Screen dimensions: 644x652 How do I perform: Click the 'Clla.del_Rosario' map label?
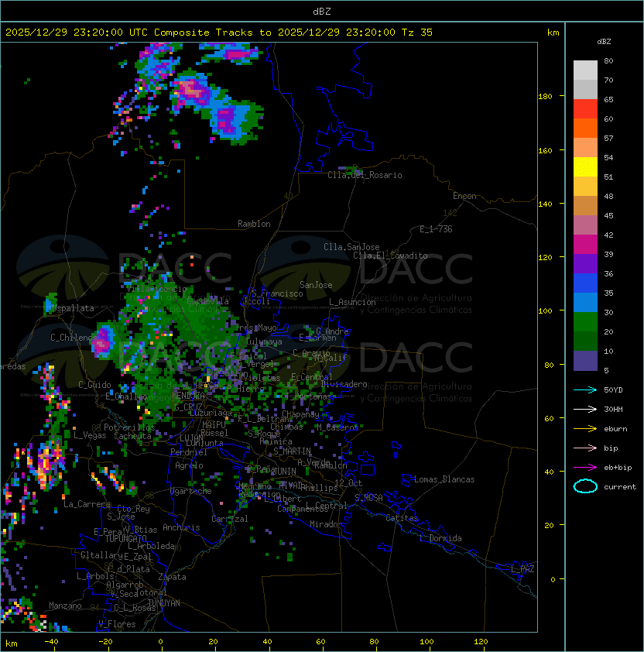[x=365, y=175]
